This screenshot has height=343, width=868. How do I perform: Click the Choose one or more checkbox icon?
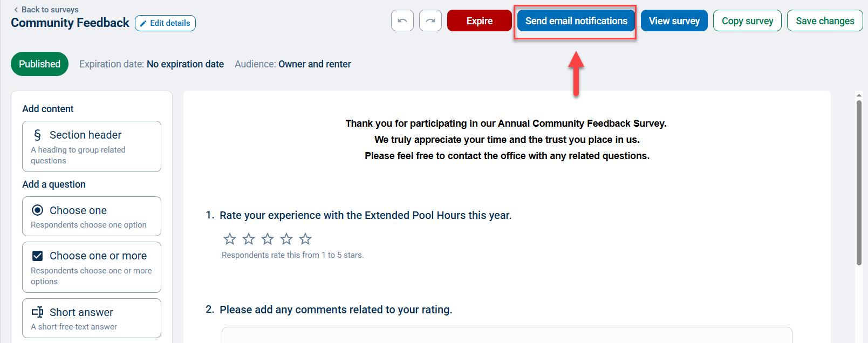tap(37, 256)
